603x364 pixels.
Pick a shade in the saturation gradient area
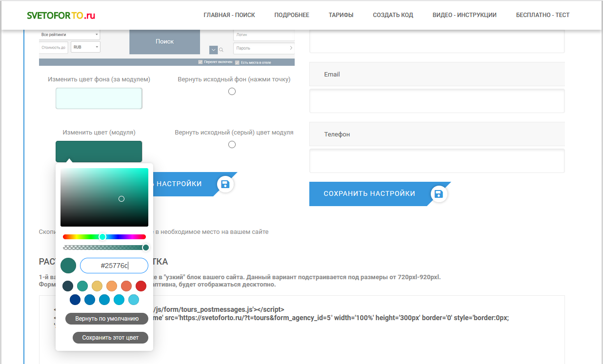pos(104,197)
